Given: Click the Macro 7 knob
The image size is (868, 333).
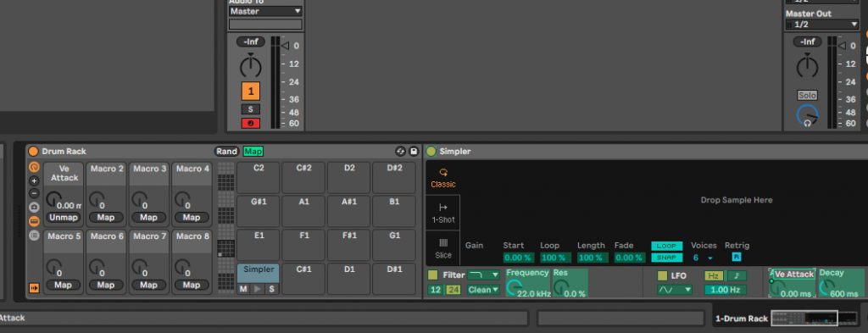Looking at the screenshot, I should (x=140, y=267).
